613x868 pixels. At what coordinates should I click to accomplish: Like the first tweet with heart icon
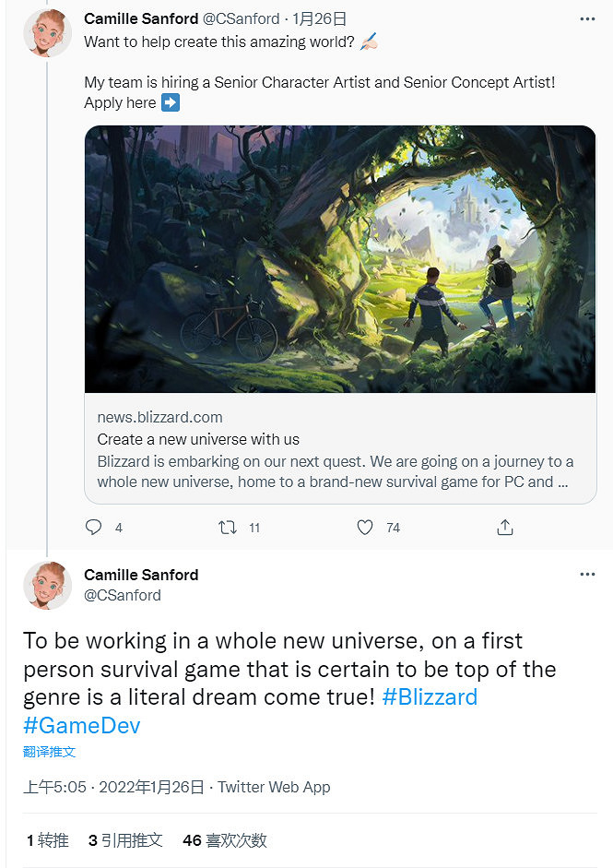point(365,528)
